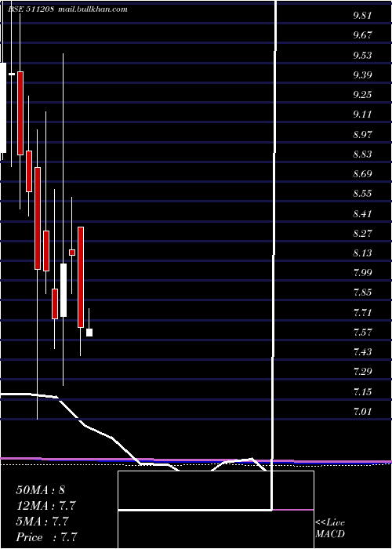392x549 pixels.
Task: Click the 50MA : 8 readout
Action: pos(41,490)
